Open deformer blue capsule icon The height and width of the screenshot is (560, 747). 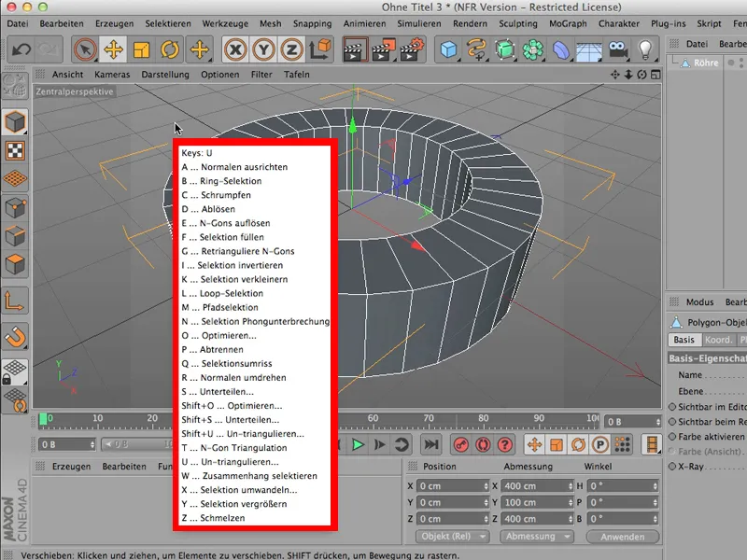click(x=561, y=49)
